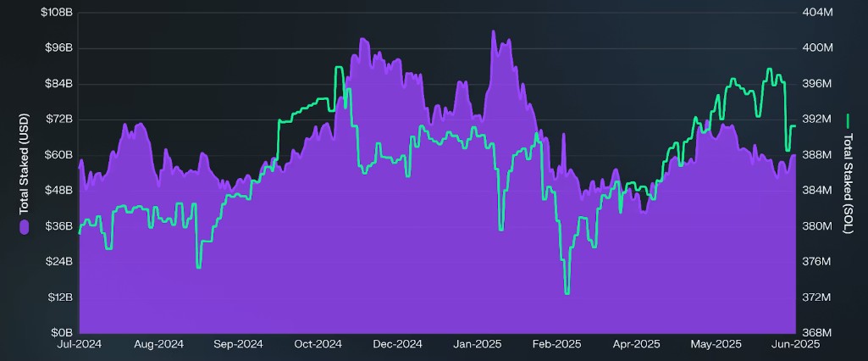Select the Oct-2024 date label
The height and width of the screenshot is (361, 868).
click(318, 344)
